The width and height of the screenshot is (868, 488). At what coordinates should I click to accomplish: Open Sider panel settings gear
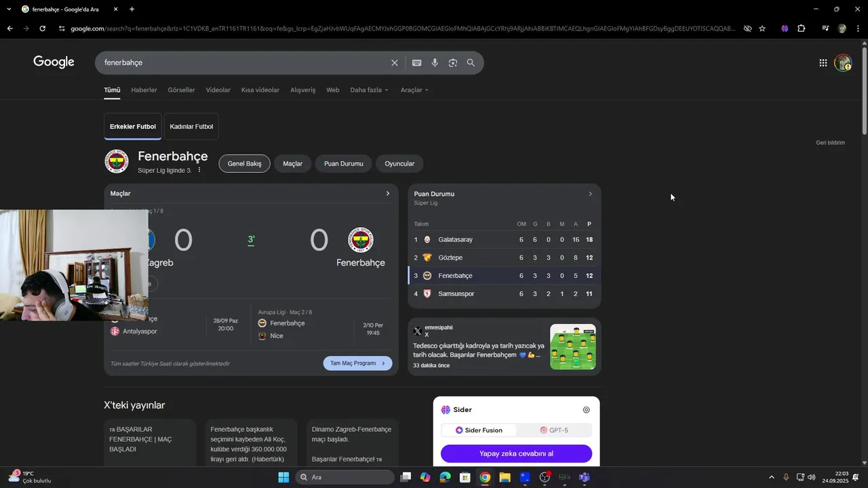coord(587,410)
